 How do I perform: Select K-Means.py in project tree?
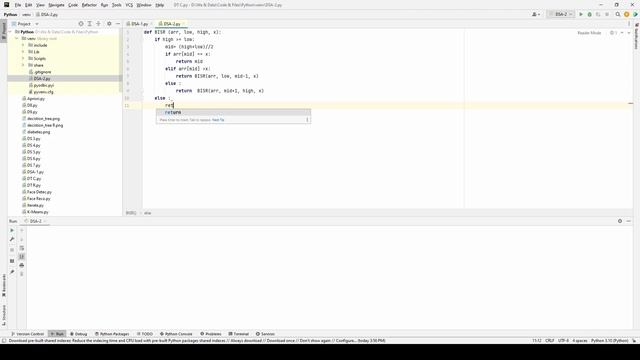pos(38,212)
